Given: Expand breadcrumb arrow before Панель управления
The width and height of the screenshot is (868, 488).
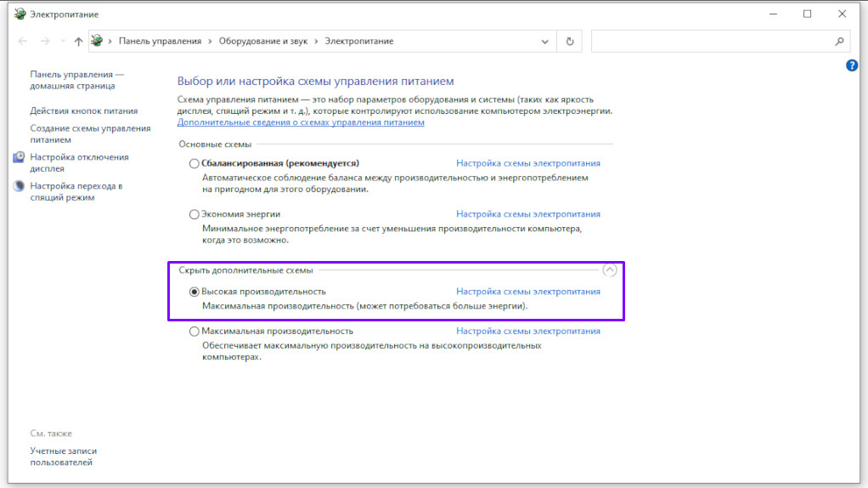Looking at the screenshot, I should (x=110, y=41).
